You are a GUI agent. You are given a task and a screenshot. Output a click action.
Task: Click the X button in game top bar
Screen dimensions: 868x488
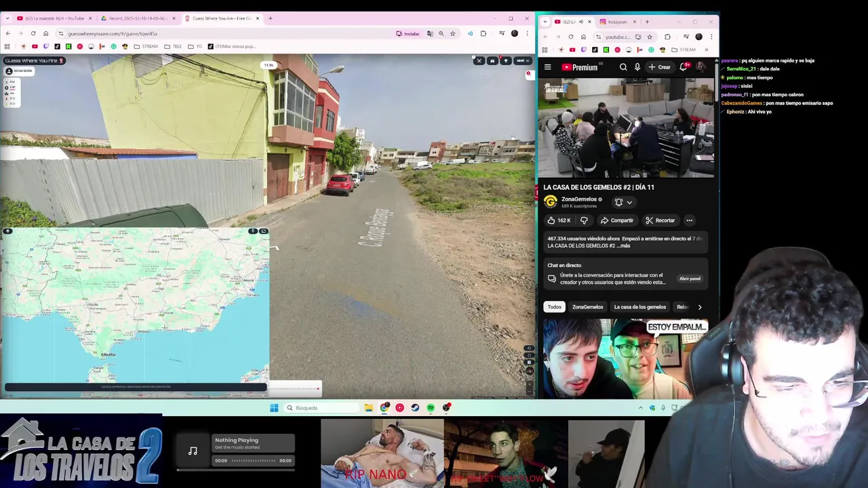coord(479,61)
